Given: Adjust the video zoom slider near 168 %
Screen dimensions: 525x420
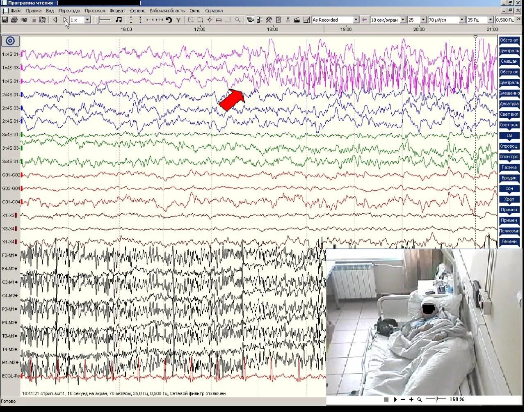Looking at the screenshot, I should pos(436,399).
